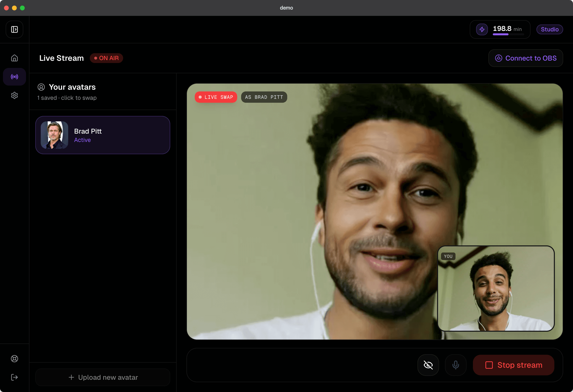Connect the stream to OBS

pos(526,58)
